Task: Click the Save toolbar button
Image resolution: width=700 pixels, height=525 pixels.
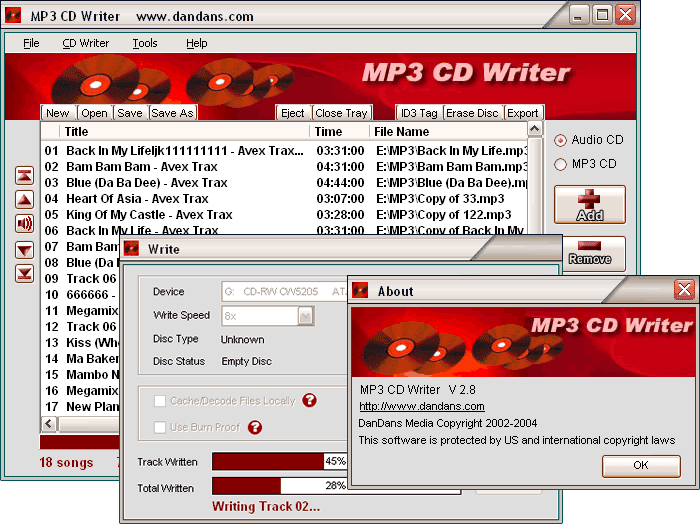Action: pyautogui.click(x=130, y=113)
